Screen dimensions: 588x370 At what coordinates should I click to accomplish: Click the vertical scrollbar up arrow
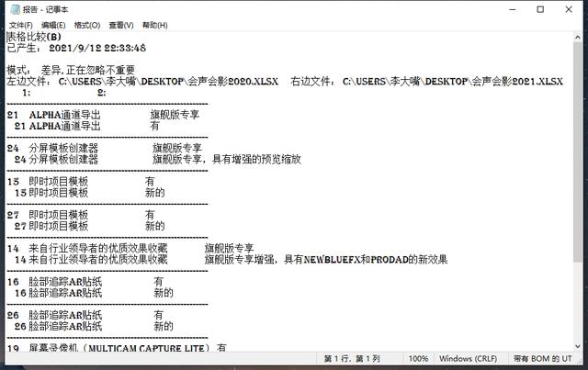(x=580, y=37)
